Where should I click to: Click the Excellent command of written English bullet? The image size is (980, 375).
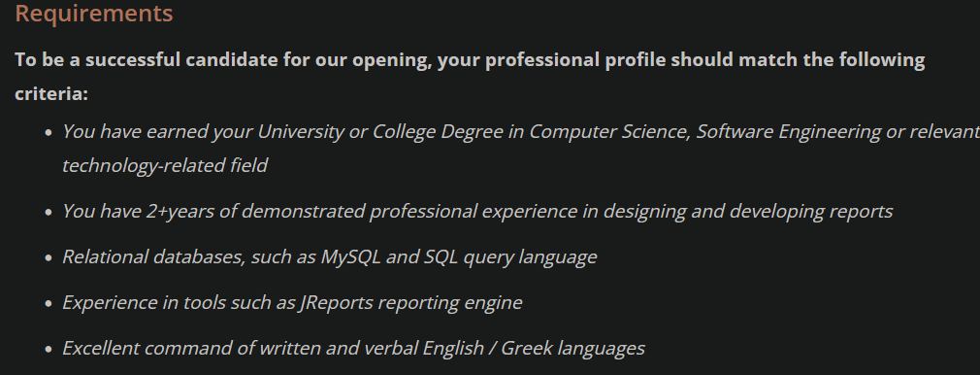353,349
